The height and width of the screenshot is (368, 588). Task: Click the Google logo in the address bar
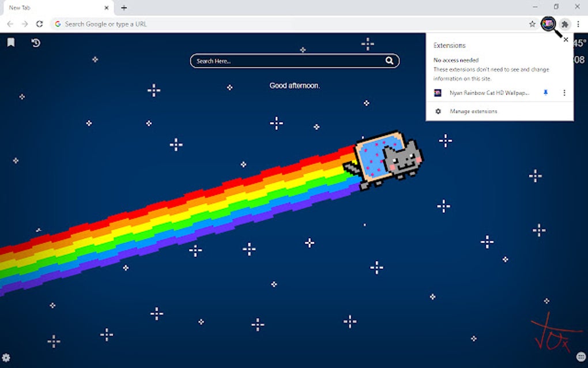[x=58, y=24]
